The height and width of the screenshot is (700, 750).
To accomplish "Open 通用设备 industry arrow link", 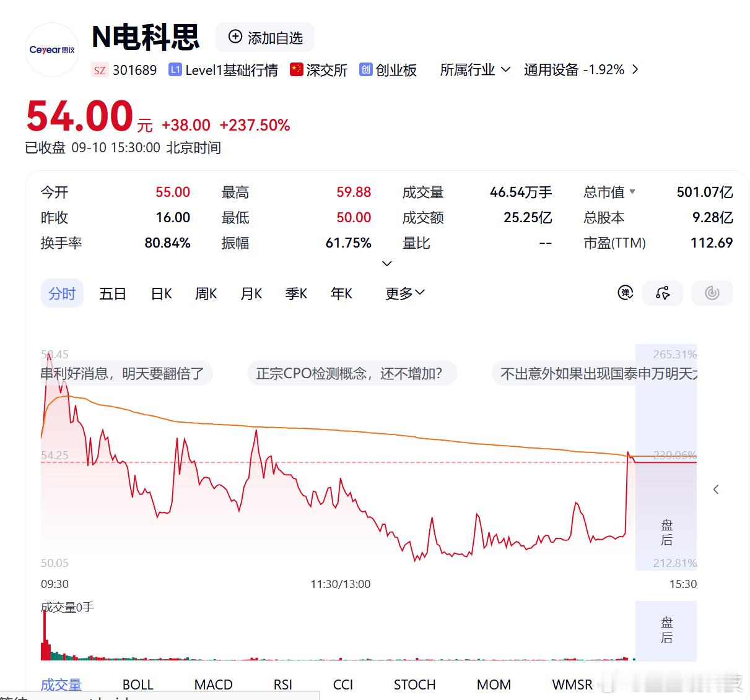I will point(635,69).
